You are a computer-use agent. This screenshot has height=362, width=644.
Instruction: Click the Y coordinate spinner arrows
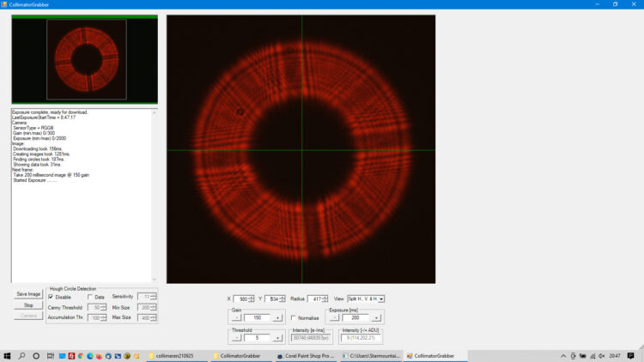(x=283, y=299)
